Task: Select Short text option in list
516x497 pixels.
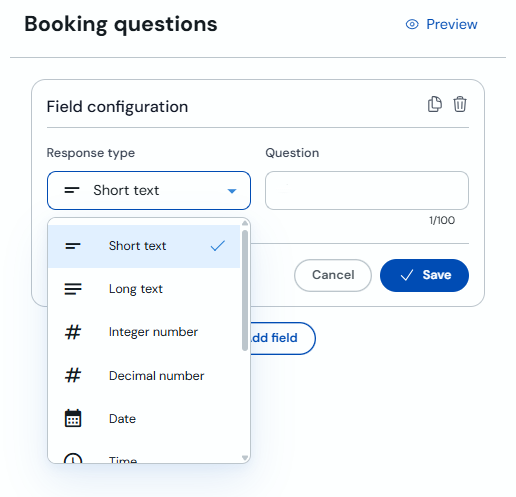Action: (144, 246)
